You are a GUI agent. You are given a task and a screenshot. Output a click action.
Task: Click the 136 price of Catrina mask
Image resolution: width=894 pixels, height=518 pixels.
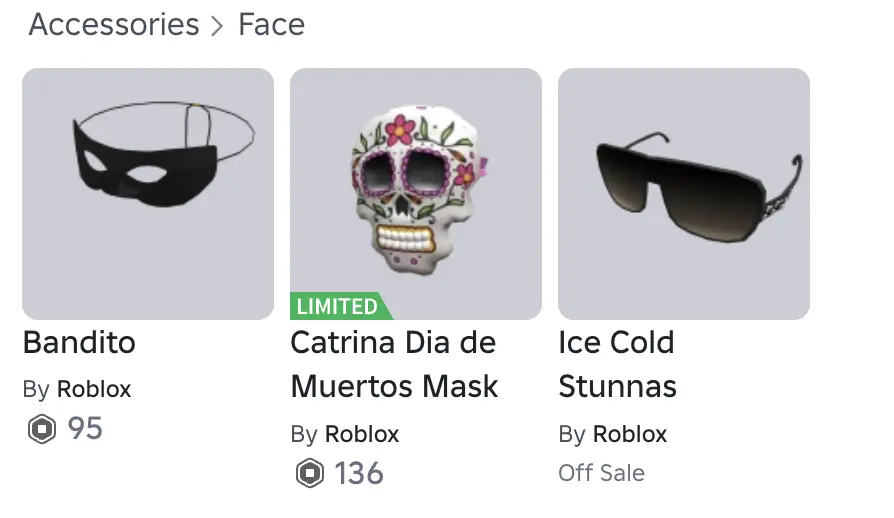point(359,473)
